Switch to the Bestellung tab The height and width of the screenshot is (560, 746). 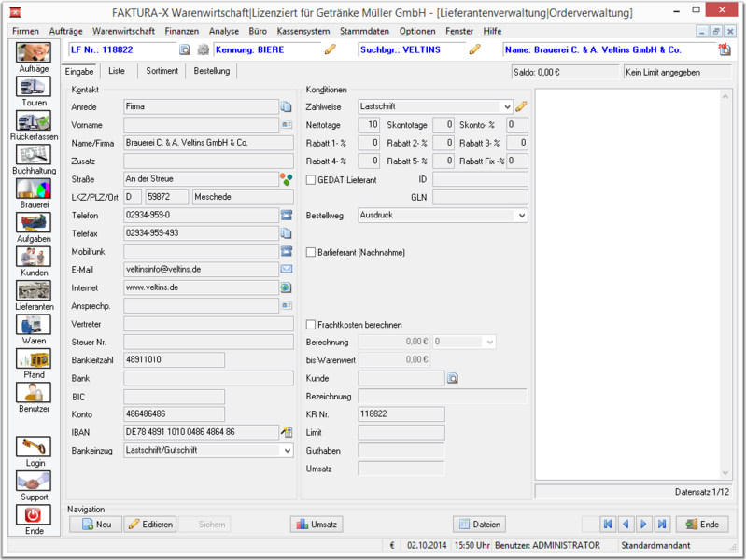pyautogui.click(x=212, y=71)
